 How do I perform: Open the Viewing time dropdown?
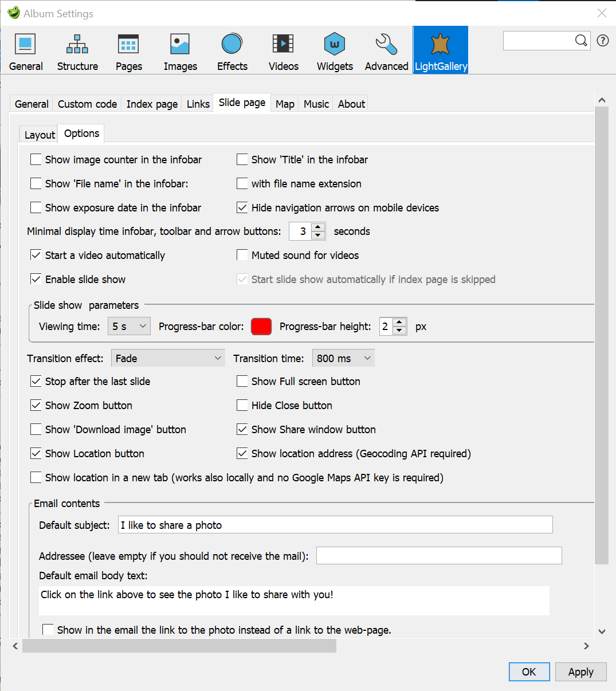[x=128, y=326]
